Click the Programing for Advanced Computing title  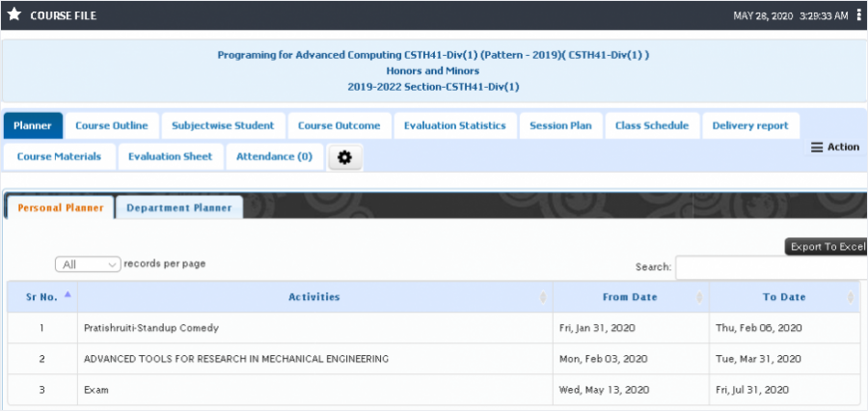click(x=433, y=55)
